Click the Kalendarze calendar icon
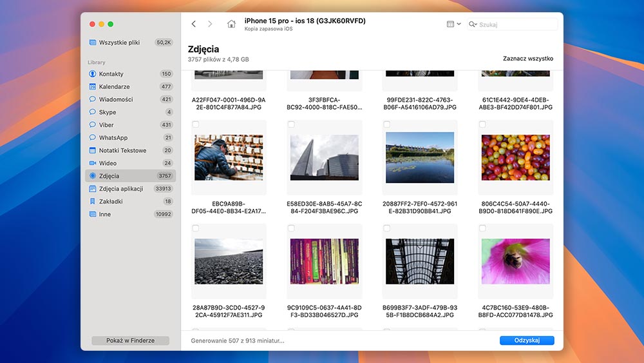This screenshot has height=363, width=644. point(92,87)
